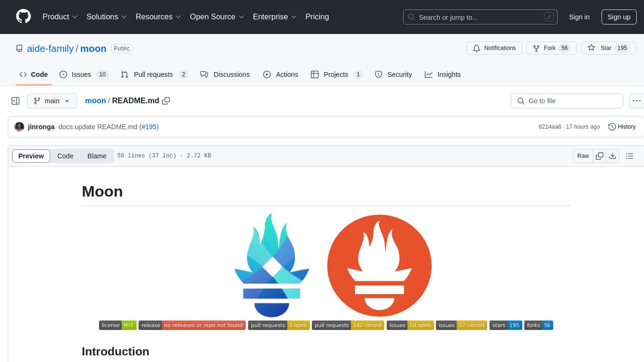Click the pull requests 142 closed badge
The height and width of the screenshot is (362, 644).
click(348, 325)
